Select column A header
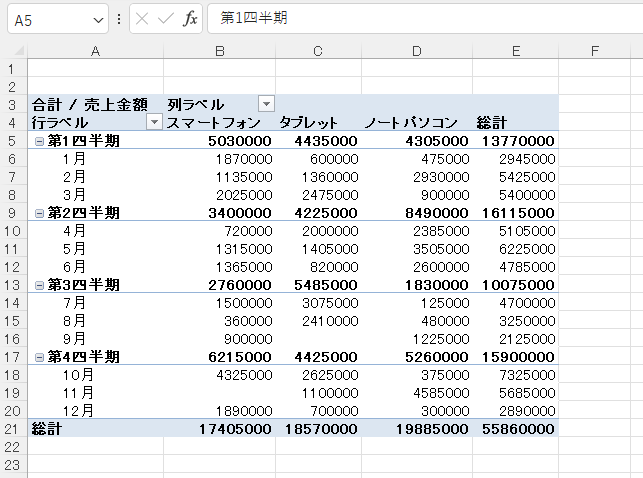The height and width of the screenshot is (478, 643). 96,51
